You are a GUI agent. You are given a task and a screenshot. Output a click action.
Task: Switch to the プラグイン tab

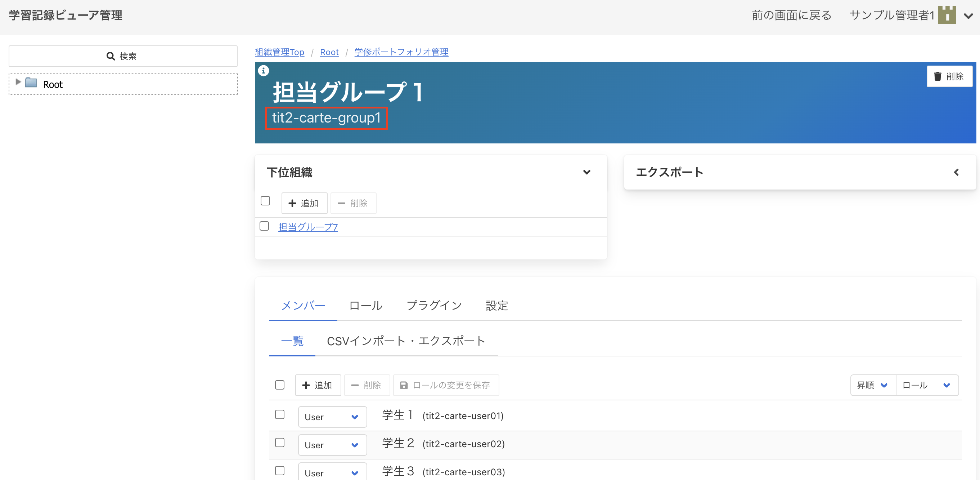(434, 306)
